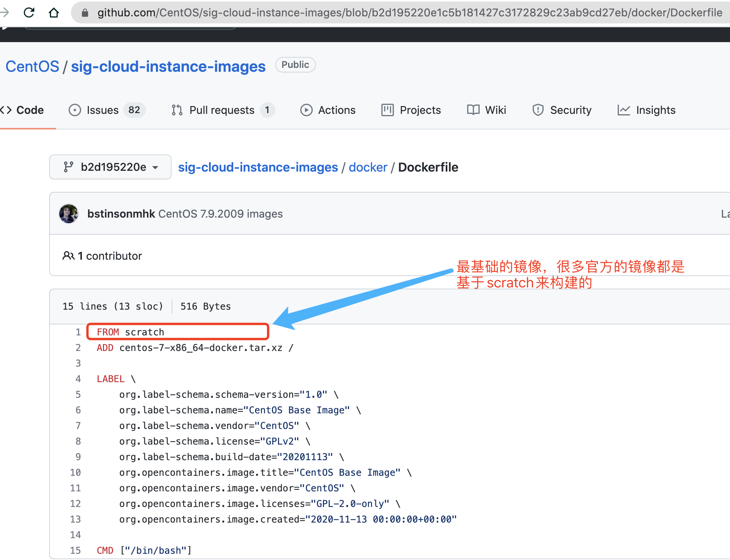
Task: Click the Pull requests count badge 1
Action: click(267, 110)
